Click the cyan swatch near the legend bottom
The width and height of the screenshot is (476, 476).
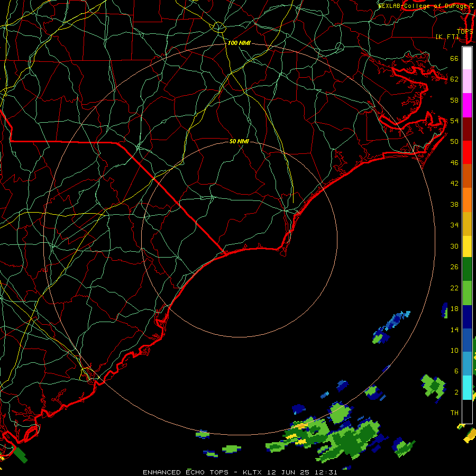(x=467, y=388)
